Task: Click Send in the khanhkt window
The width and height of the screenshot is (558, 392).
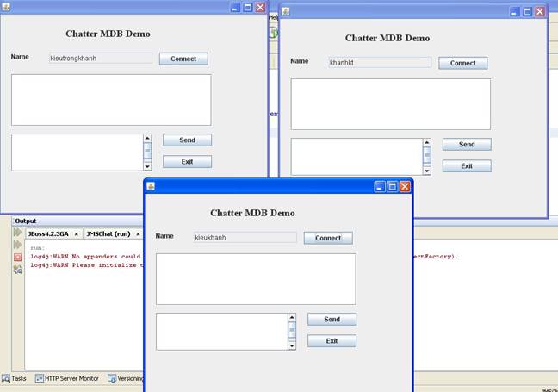Action: (x=467, y=144)
